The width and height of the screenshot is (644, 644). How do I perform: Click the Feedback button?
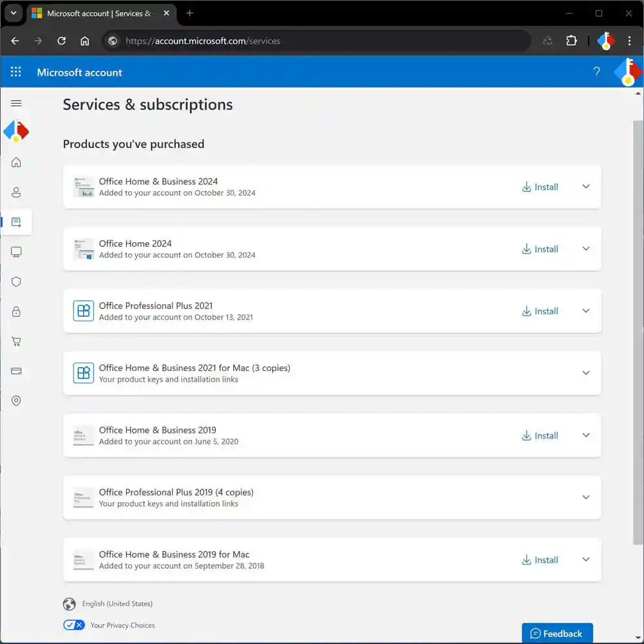click(x=556, y=634)
